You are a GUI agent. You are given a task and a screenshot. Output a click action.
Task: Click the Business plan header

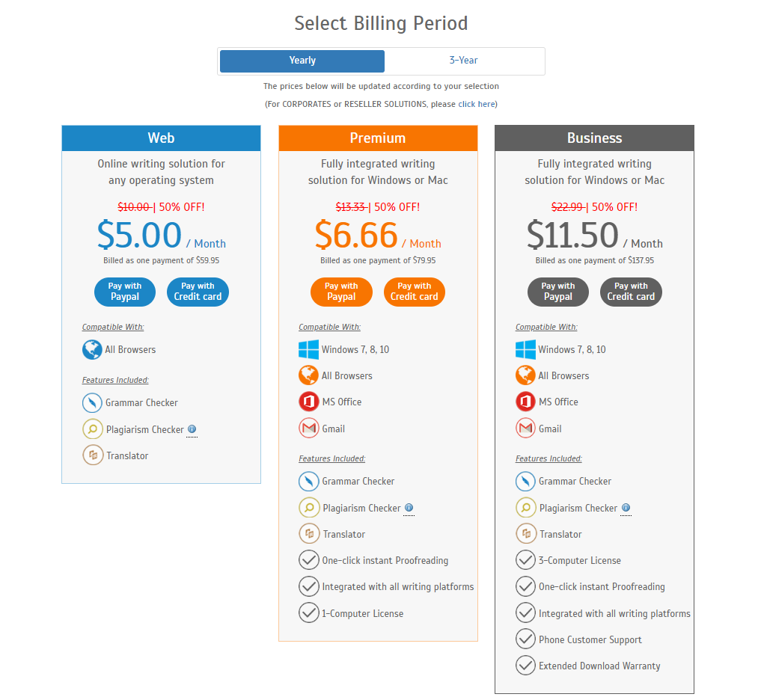point(594,138)
